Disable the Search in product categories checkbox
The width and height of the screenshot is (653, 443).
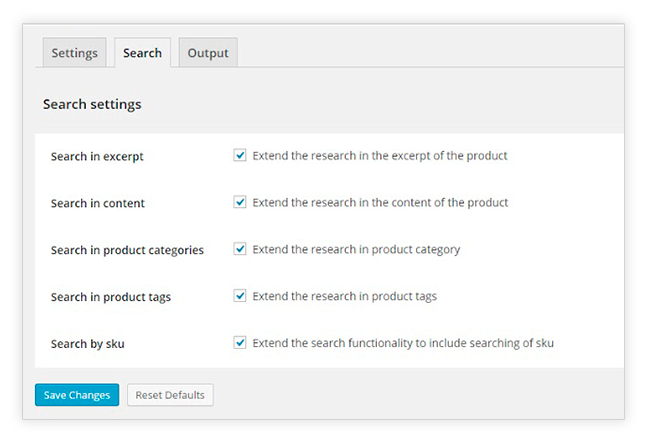pyautogui.click(x=240, y=249)
